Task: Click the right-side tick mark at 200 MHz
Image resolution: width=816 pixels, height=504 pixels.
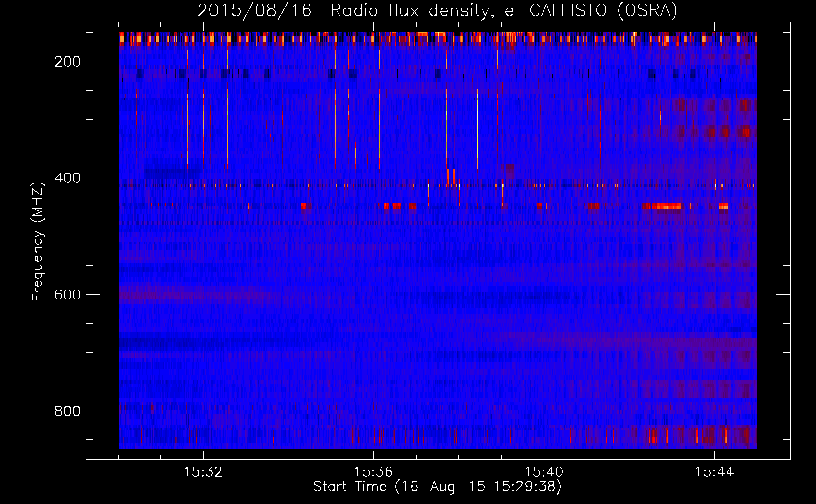Action: pos(783,61)
